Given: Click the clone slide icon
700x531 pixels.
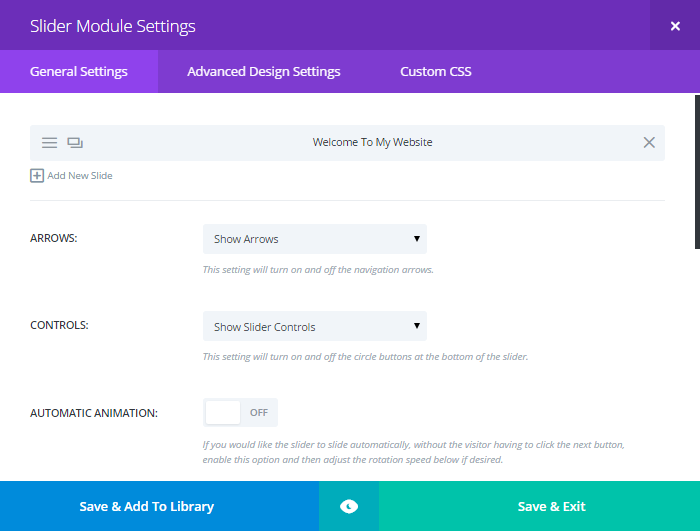Looking at the screenshot, I should click(x=75, y=142).
